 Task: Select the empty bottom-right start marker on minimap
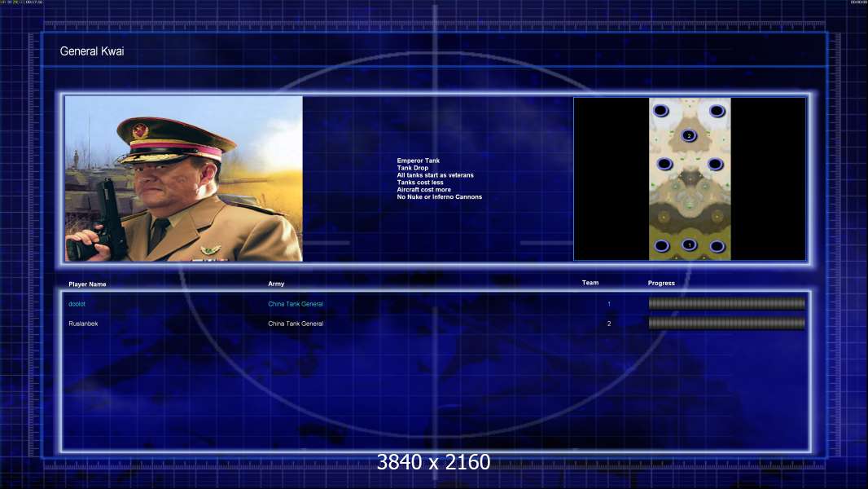pyautogui.click(x=717, y=246)
